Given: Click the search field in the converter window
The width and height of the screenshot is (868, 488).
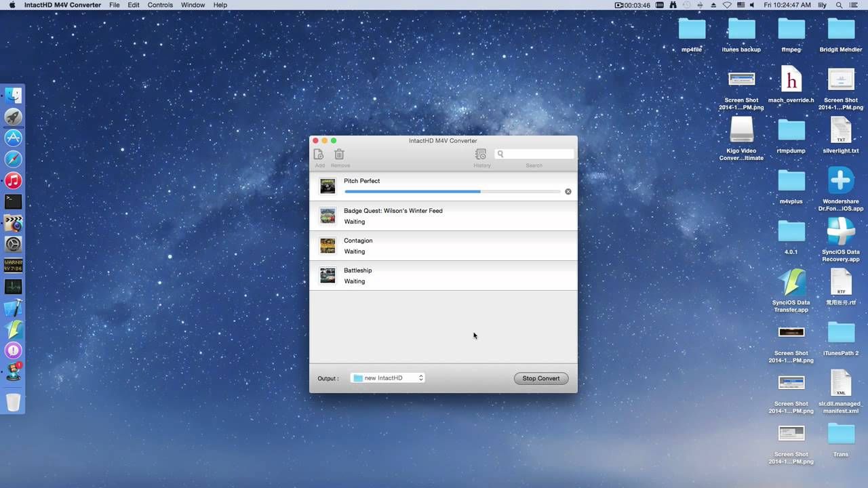Looking at the screenshot, I should click(534, 155).
